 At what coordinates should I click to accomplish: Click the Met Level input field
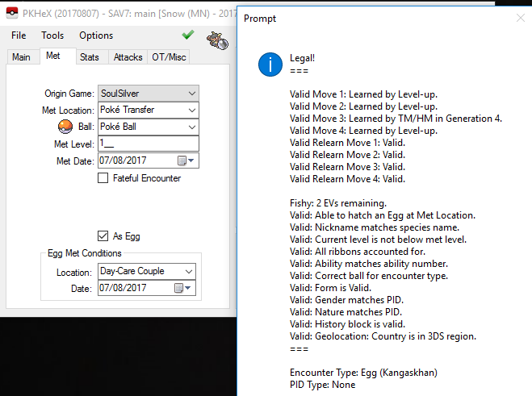(149, 144)
